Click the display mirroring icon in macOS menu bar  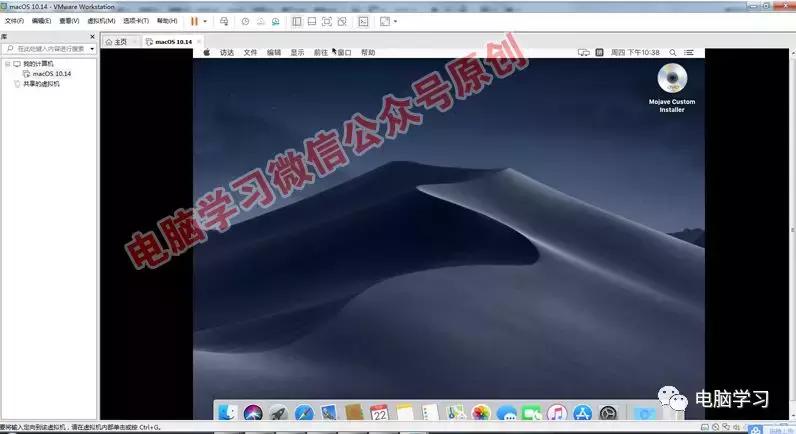tap(584, 52)
